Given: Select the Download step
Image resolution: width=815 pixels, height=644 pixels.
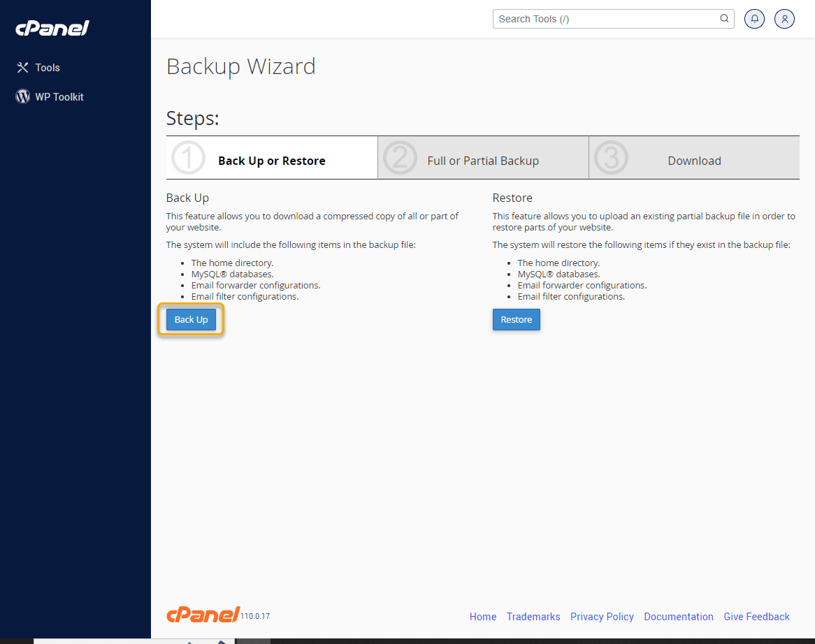Looking at the screenshot, I should pyautogui.click(x=694, y=158).
